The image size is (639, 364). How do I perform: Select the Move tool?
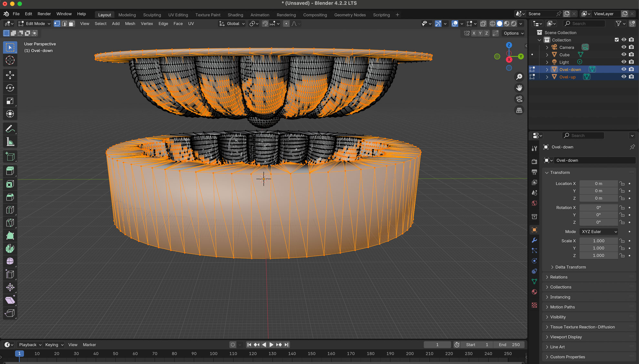(x=10, y=75)
